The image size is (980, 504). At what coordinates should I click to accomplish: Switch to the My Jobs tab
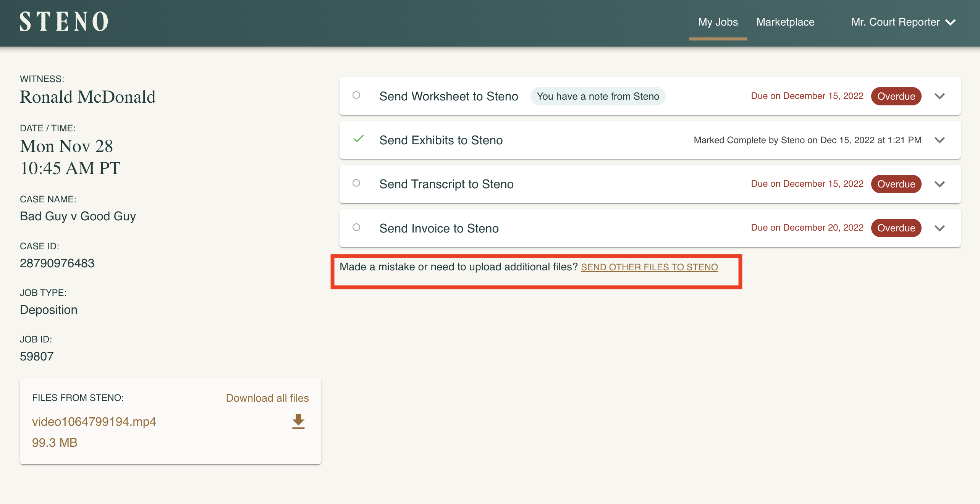tap(718, 22)
